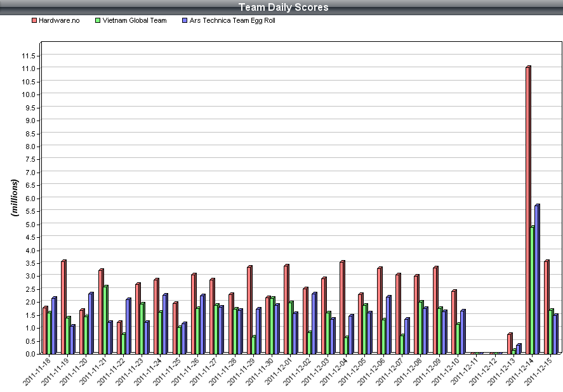Select the Vietnam Global Team legend label
The height and width of the screenshot is (392, 563).
tap(135, 20)
